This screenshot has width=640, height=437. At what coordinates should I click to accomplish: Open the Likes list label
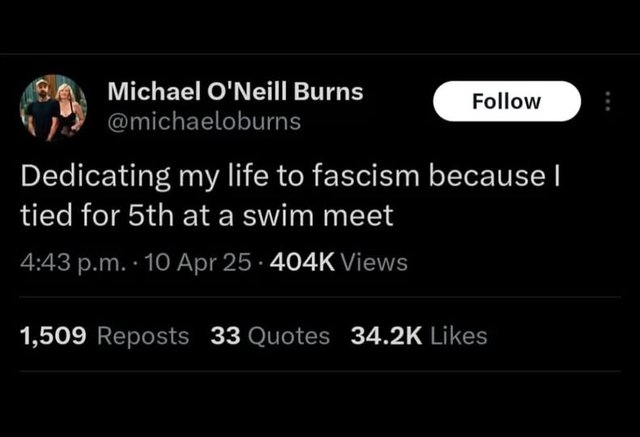(459, 336)
